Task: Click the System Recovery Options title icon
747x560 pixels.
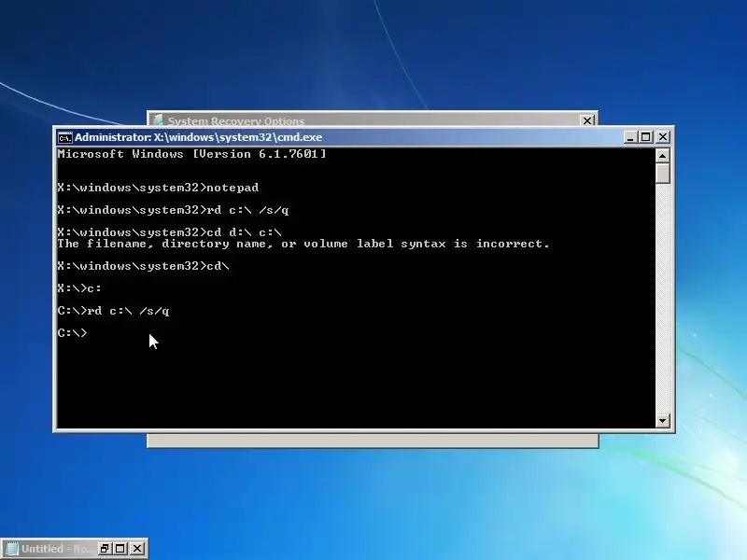Action: pos(158,120)
